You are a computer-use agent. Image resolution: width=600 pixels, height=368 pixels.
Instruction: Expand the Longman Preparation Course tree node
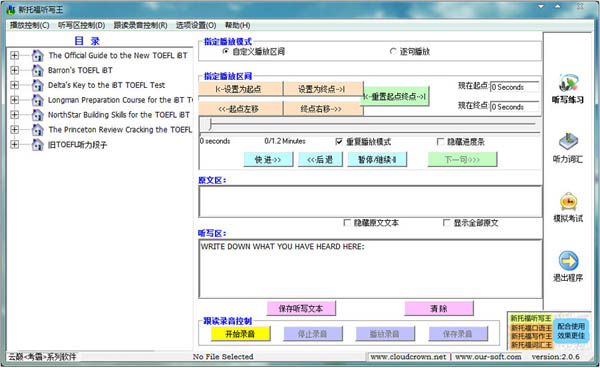pyautogui.click(x=15, y=100)
